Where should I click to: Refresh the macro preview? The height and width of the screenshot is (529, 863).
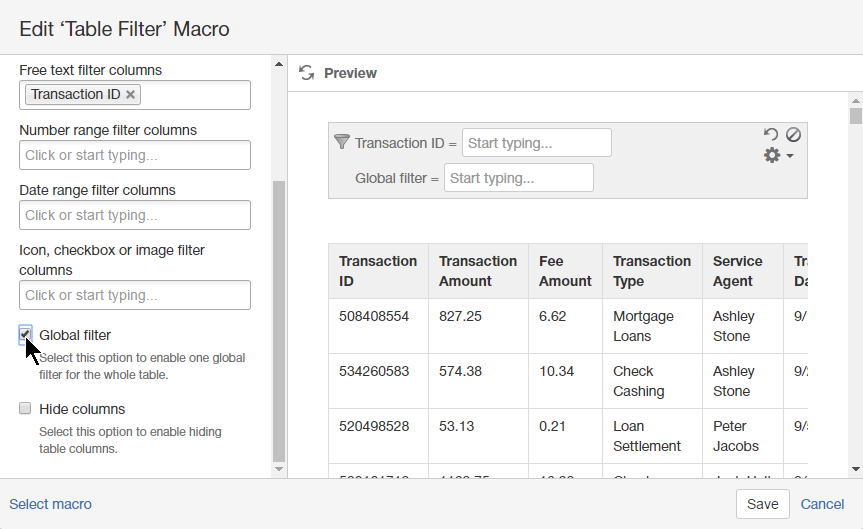307,73
